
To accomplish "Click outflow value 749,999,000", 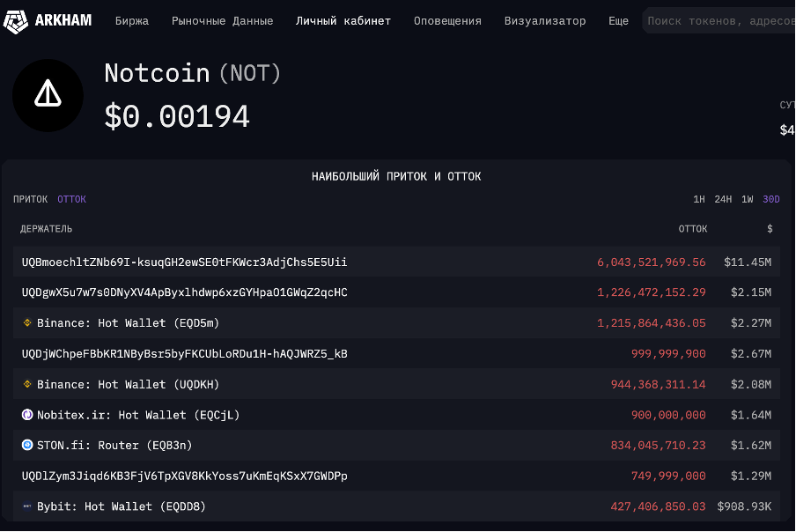I will click(668, 476).
